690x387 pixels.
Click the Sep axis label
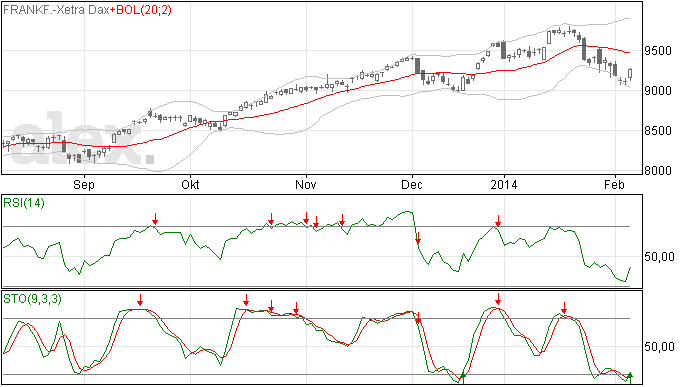point(84,184)
